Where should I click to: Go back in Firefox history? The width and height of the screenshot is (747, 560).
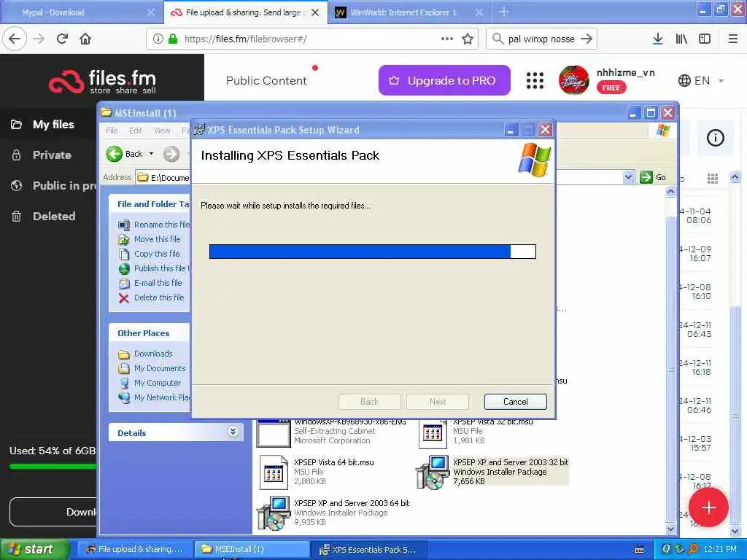[15, 39]
